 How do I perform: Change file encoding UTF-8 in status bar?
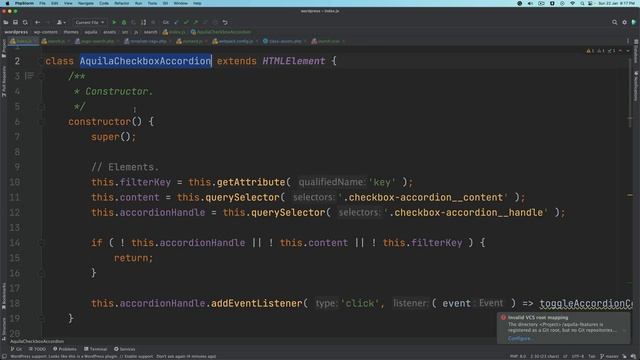[x=578, y=356]
